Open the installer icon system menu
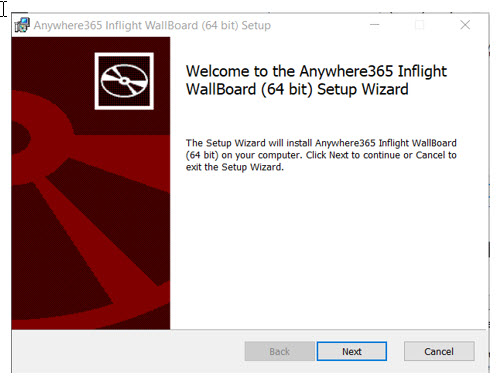Viewport: 503px width, 385px height. [x=22, y=25]
